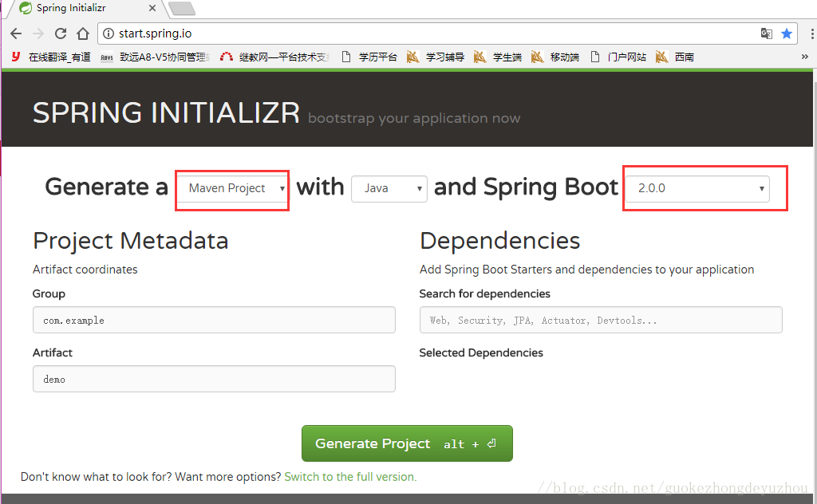Click the Group field containing com.example
Image resolution: width=817 pixels, height=504 pixels.
pyautogui.click(x=214, y=320)
